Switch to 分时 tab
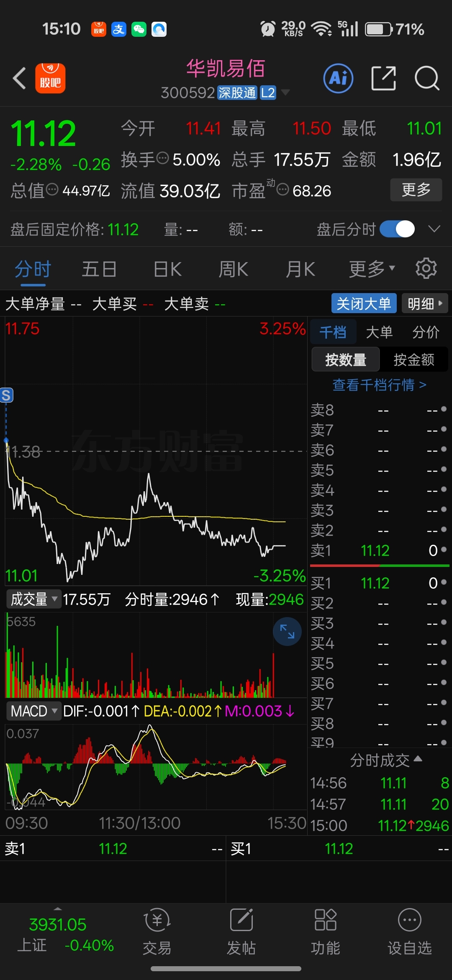The height and width of the screenshot is (980, 452). click(33, 269)
